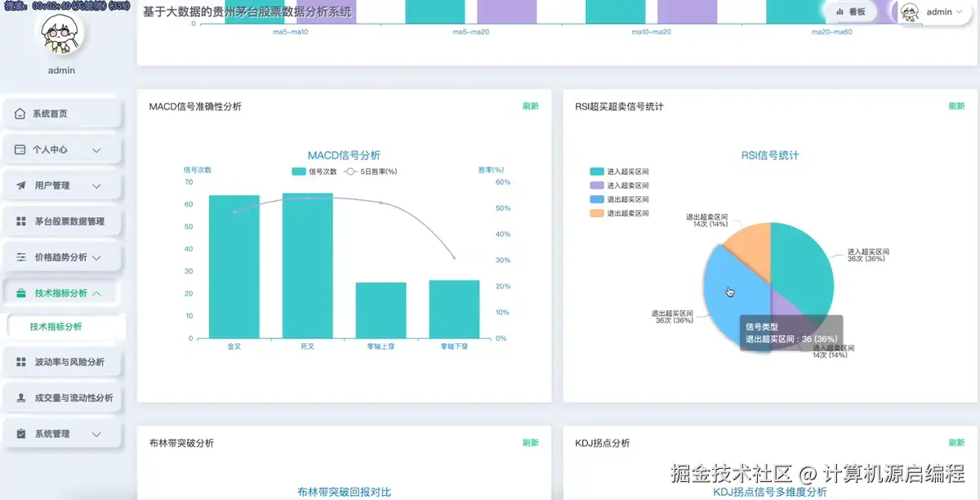Screen dimensions: 980x500
Task: Click the green briefcase icon beside 技术指标分析
Action: 20,293
